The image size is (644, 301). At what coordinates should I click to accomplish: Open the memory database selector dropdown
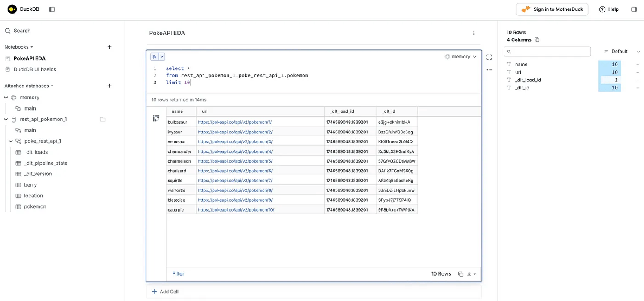coord(461,57)
